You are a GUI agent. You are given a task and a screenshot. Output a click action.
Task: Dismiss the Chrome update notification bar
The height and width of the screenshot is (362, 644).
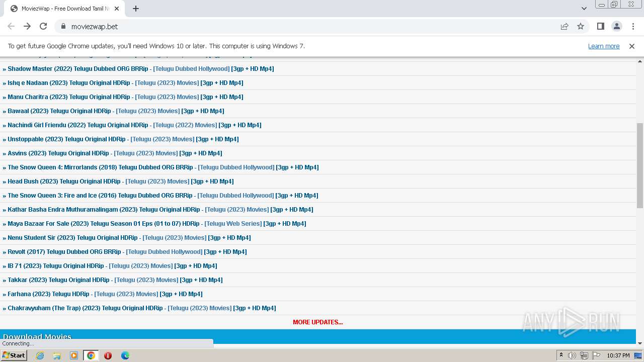(x=632, y=46)
